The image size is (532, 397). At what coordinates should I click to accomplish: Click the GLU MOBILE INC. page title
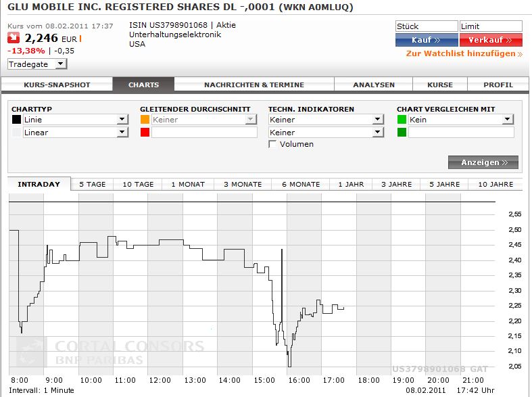pyautogui.click(x=180, y=7)
